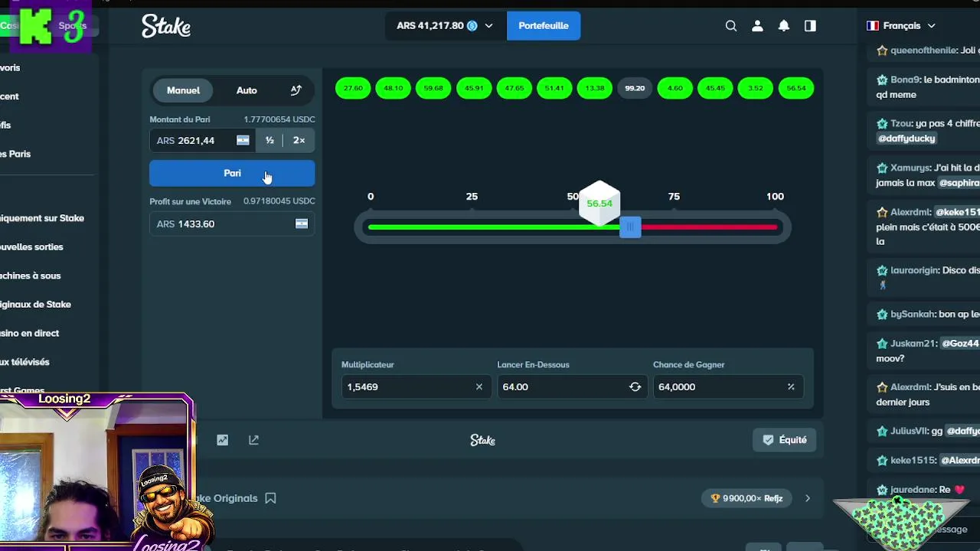Swap roll under/over with refresh icon

pyautogui.click(x=635, y=387)
